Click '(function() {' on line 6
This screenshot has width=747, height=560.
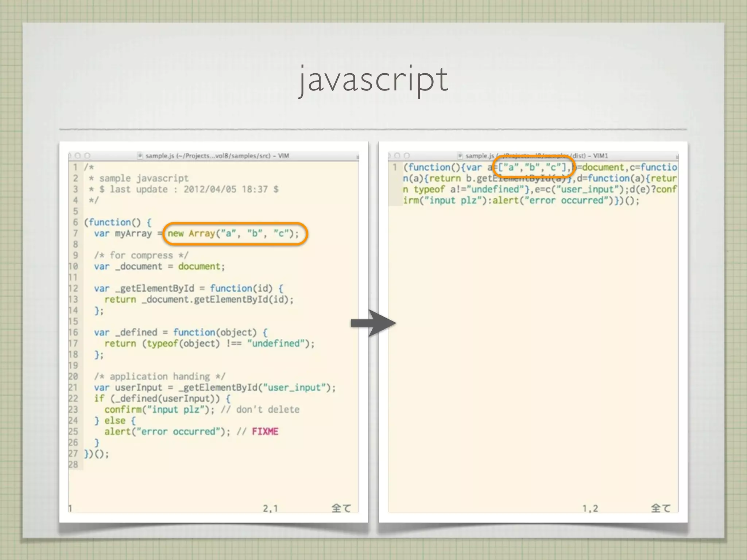click(x=118, y=222)
